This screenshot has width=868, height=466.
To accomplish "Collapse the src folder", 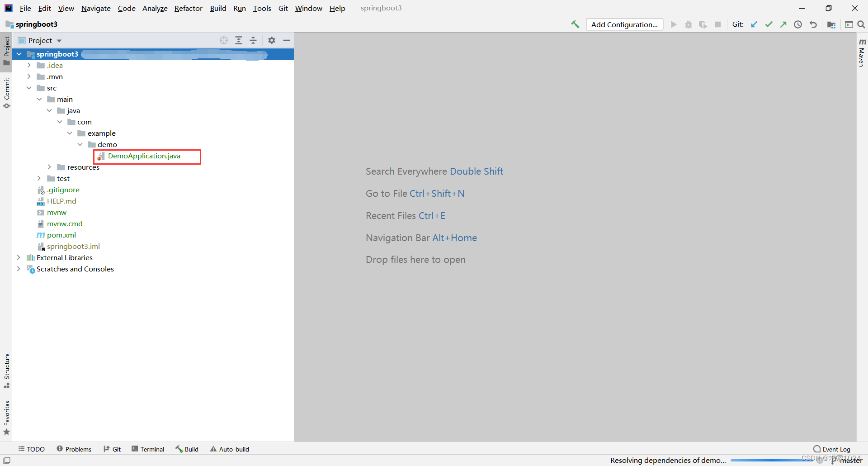I will 29,88.
